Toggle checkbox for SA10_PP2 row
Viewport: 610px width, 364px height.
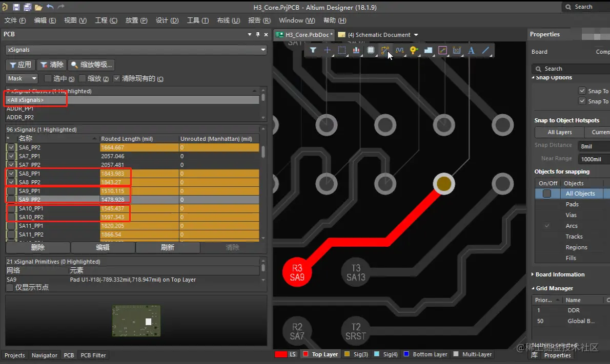tap(11, 217)
